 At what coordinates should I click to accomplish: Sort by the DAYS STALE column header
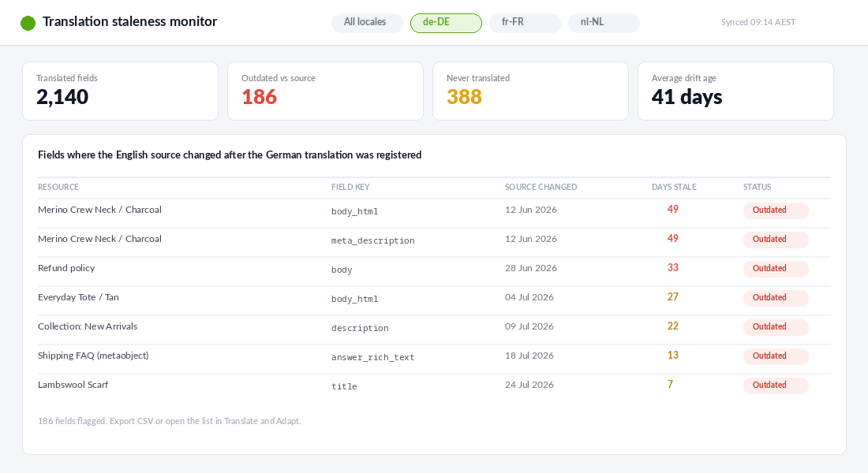coord(674,187)
